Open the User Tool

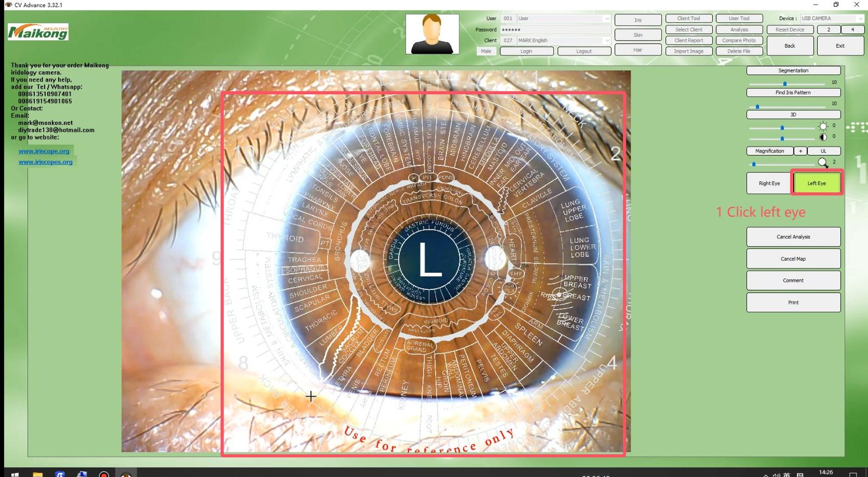click(739, 18)
